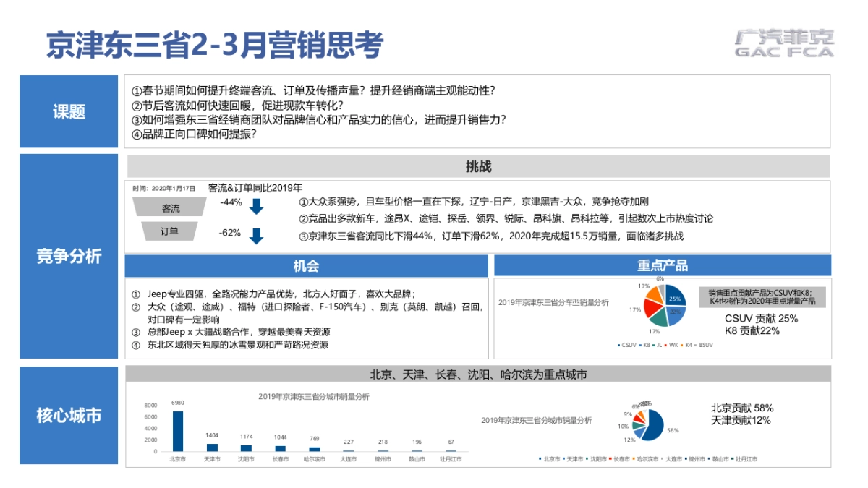
Task: Select the orange K4 color square
Action: pyautogui.click(x=681, y=346)
